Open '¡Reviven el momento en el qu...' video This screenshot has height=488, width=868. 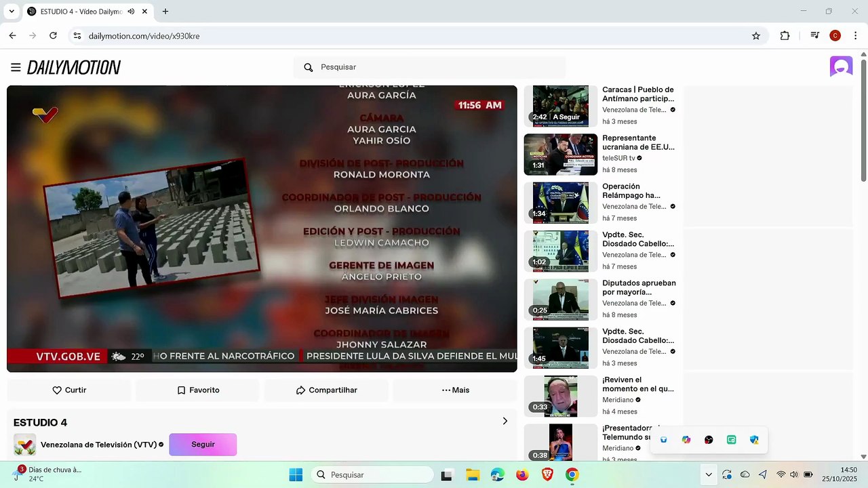(x=561, y=396)
